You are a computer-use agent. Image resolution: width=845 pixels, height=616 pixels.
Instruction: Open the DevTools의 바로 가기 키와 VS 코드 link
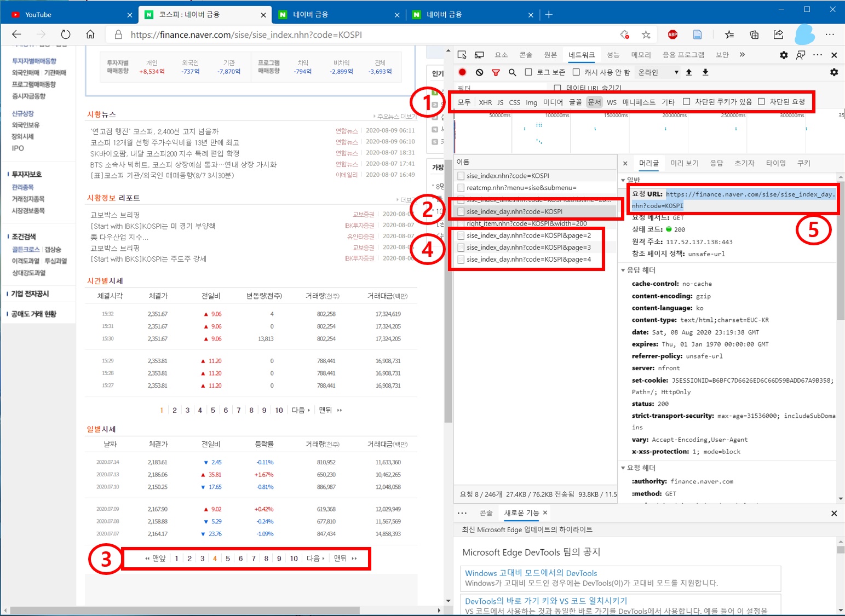click(x=546, y=601)
